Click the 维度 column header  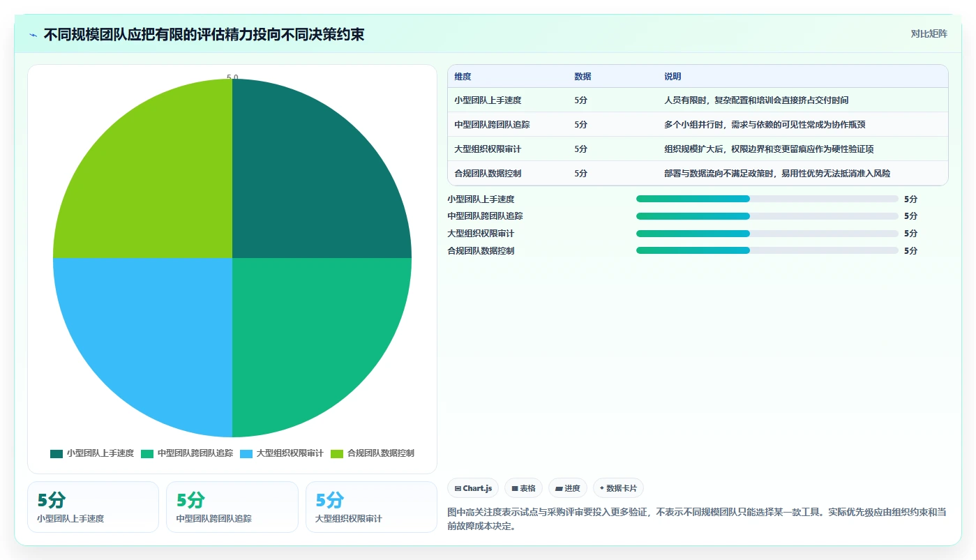463,77
